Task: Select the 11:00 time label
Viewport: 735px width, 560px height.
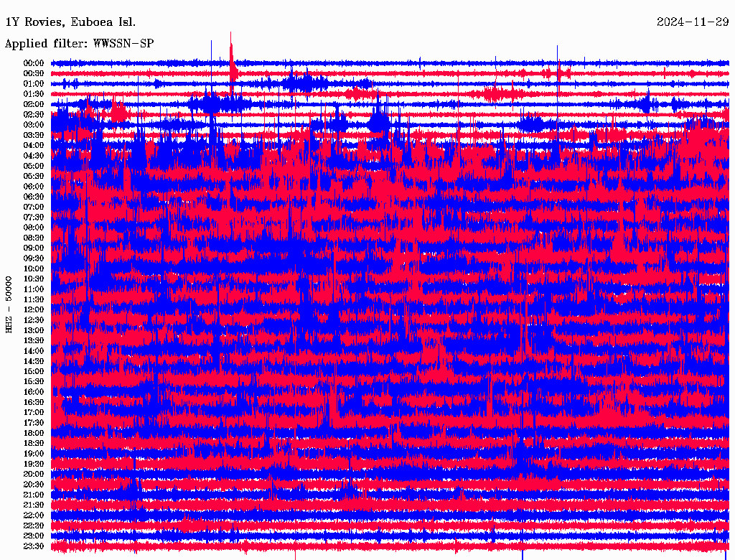Action: click(33, 289)
